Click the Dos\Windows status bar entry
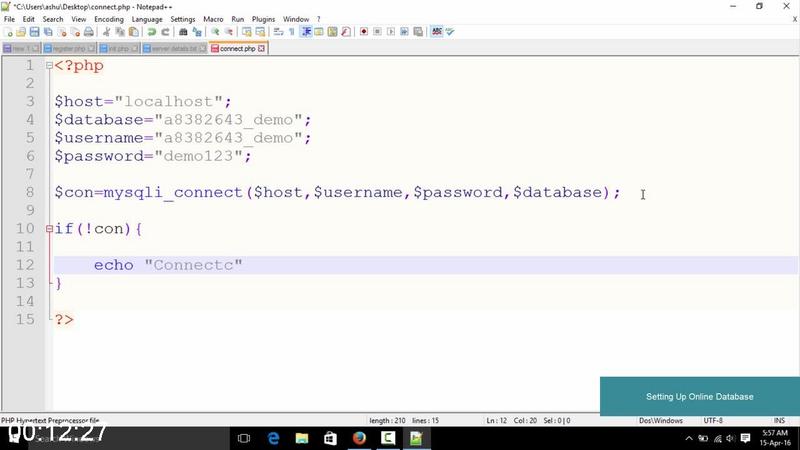This screenshot has height=450, width=800. point(661,421)
